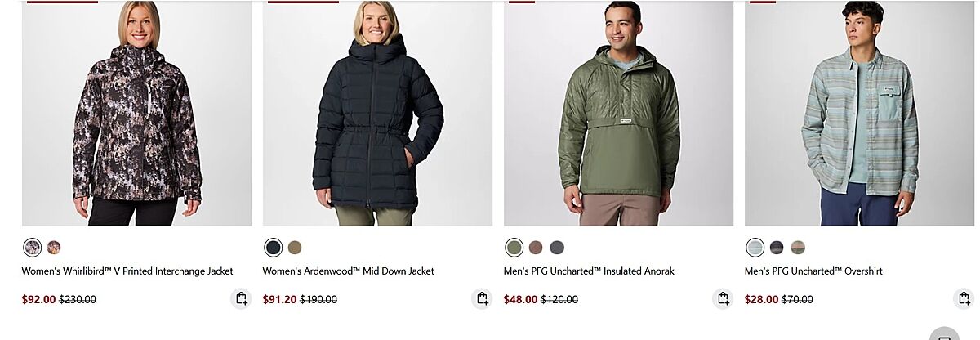View the Men's PFG Uncharted Overshirt photo
The height and width of the screenshot is (340, 980).
tap(859, 113)
